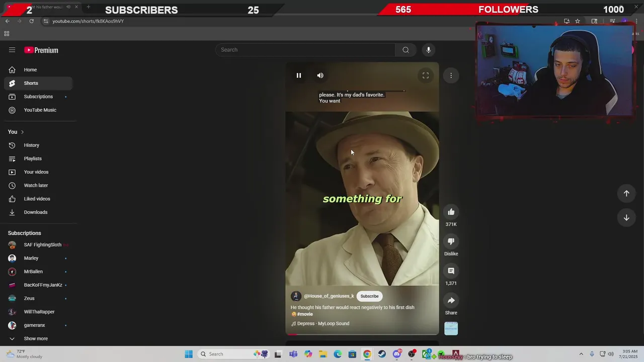This screenshot has height=362, width=644.
Task: Subscribe to @House_of_geniuses_k
Action: coord(369,296)
